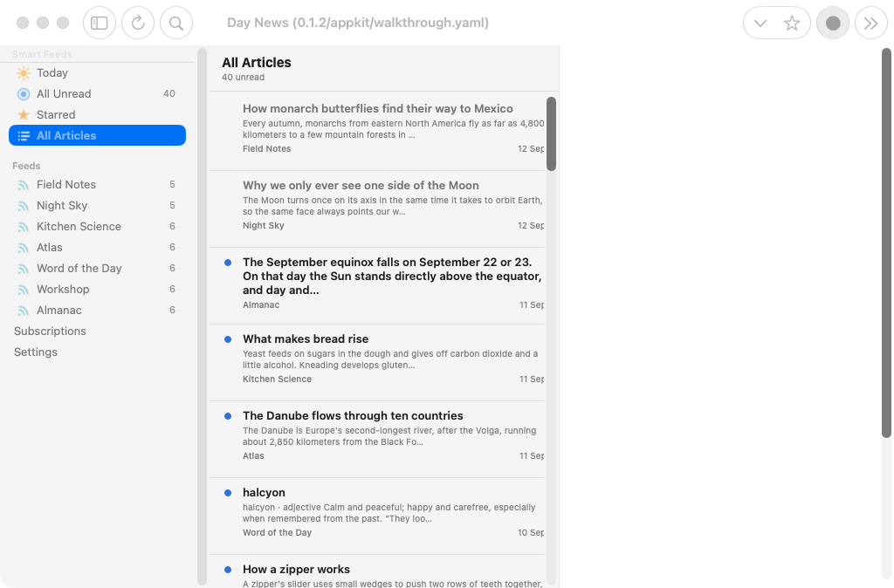Open the Word of the Day feed

(98, 268)
